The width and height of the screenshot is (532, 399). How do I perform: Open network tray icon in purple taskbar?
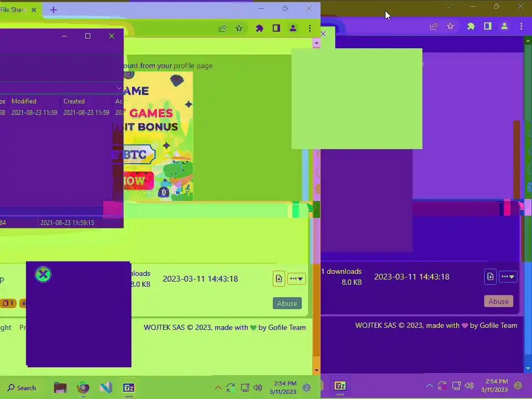(456, 385)
